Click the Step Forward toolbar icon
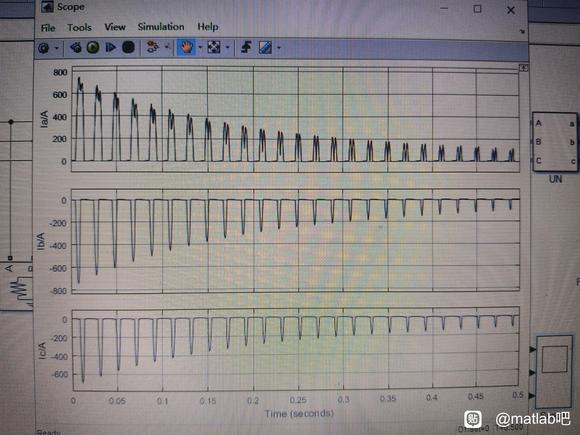 [110, 47]
